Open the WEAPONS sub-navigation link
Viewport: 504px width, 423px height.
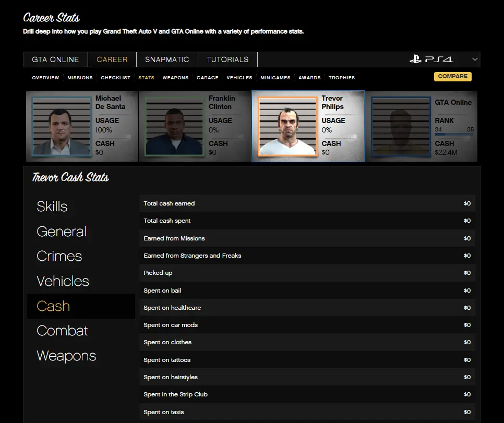[175, 78]
